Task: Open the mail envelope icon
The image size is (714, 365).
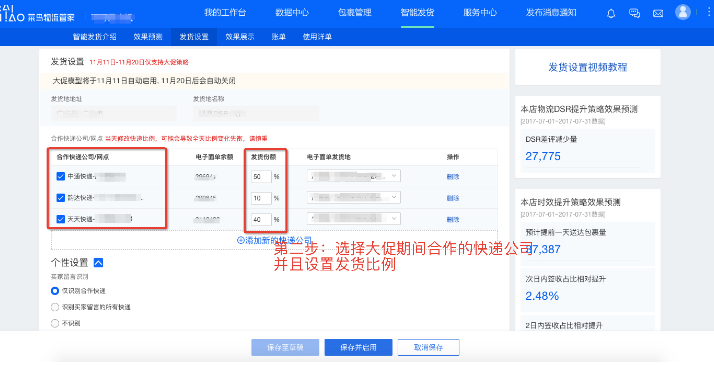Action: (x=658, y=14)
